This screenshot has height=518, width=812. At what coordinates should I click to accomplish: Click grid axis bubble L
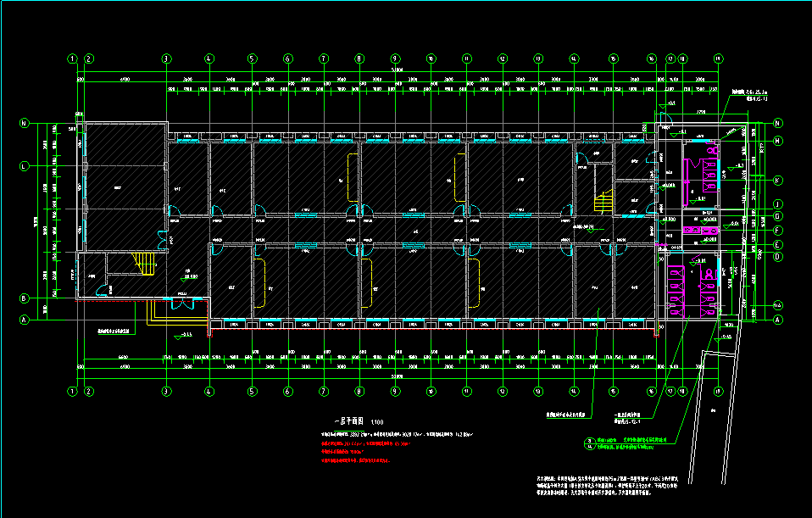coord(24,165)
